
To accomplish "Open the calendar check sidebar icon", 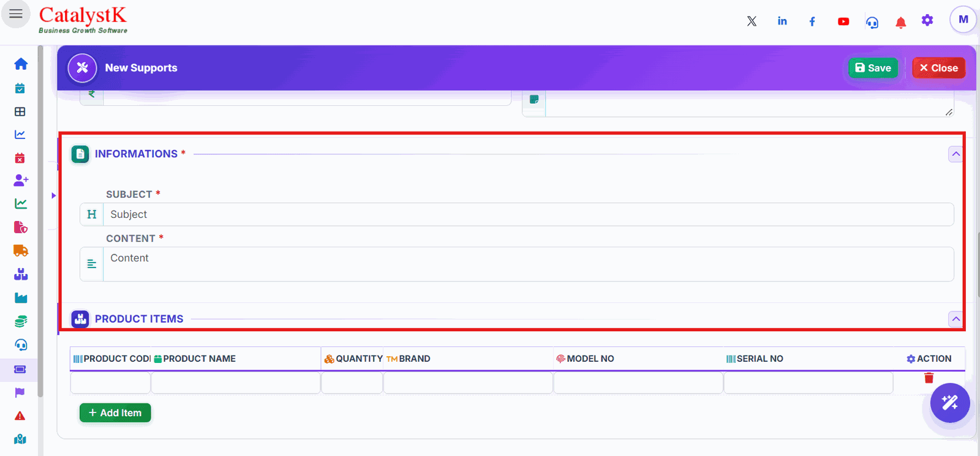I will pyautogui.click(x=20, y=88).
